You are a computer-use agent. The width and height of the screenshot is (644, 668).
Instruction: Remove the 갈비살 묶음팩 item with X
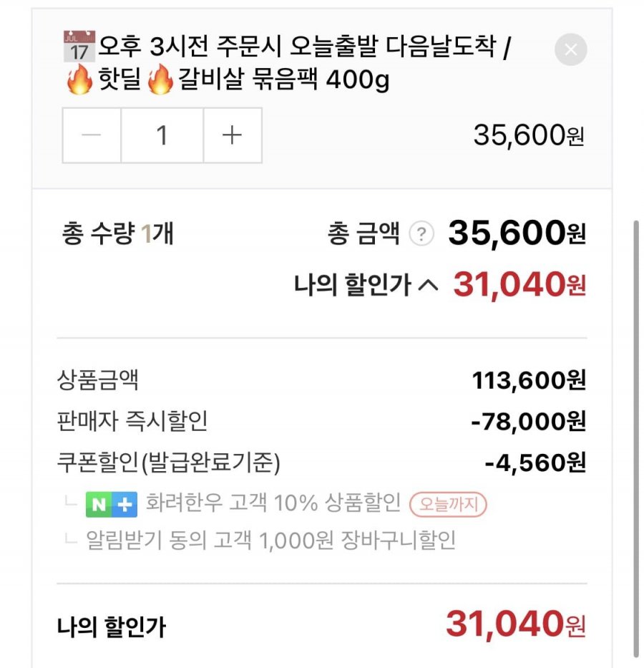[570, 50]
